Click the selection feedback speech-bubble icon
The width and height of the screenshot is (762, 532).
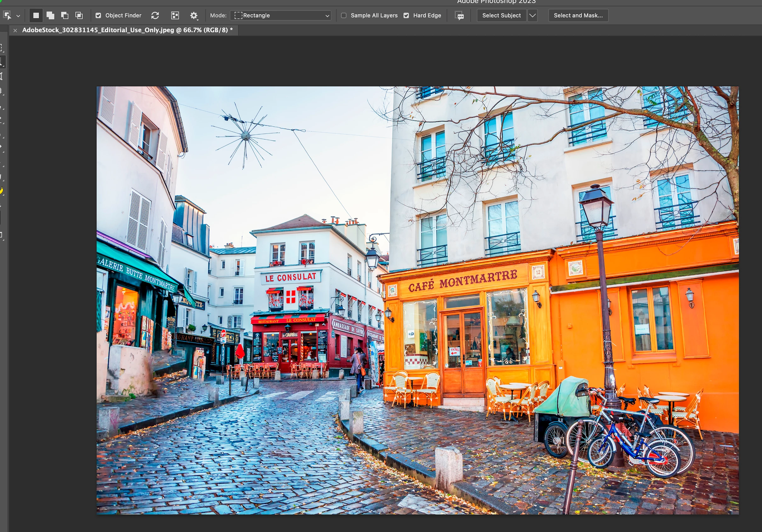(x=459, y=15)
